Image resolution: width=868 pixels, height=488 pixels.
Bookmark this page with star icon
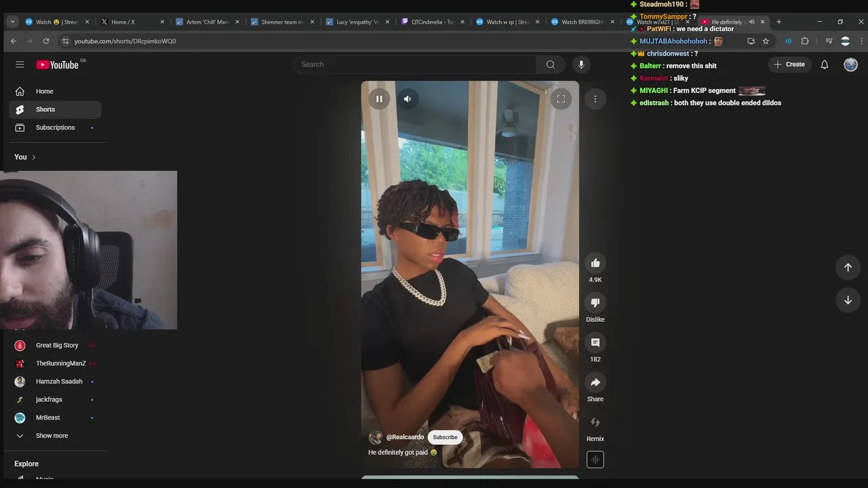click(766, 41)
